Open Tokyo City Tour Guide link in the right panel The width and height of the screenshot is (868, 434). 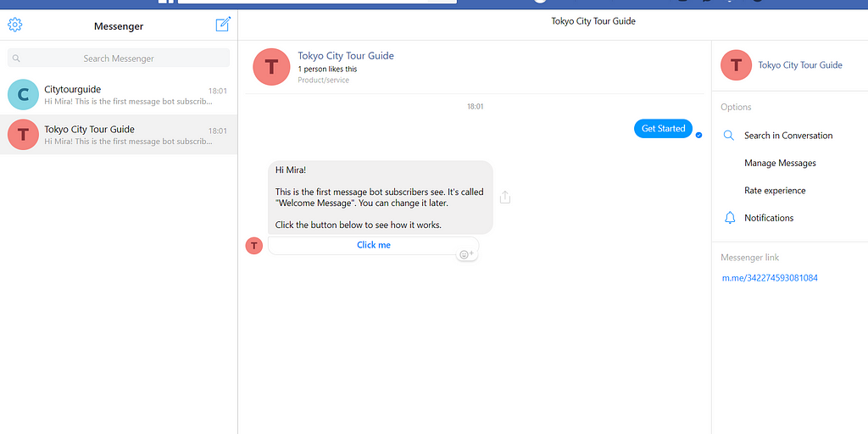click(800, 65)
